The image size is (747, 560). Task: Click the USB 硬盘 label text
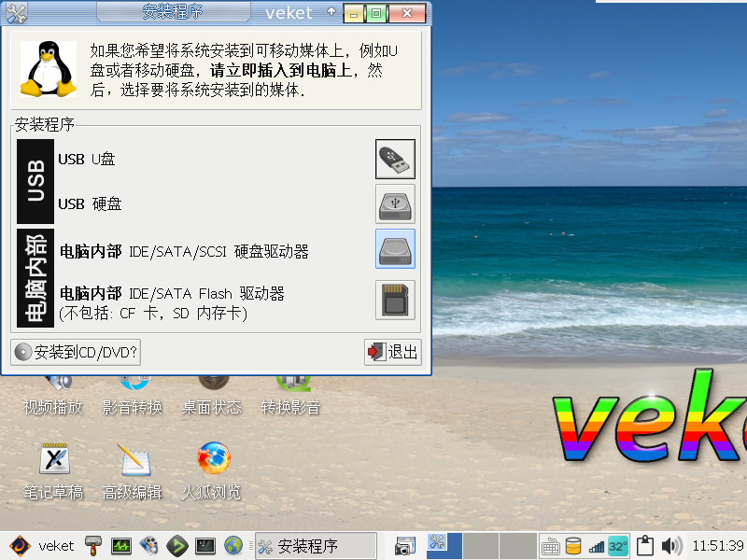(90, 203)
